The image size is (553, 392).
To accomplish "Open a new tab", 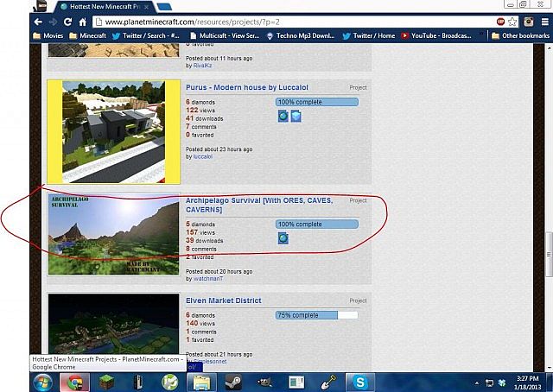I will pos(163,7).
